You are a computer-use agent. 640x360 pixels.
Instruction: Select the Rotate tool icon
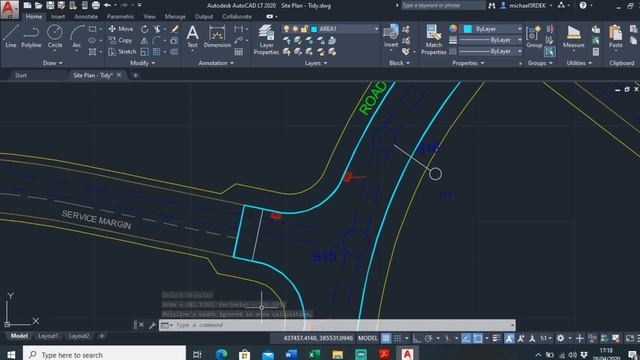tap(144, 29)
